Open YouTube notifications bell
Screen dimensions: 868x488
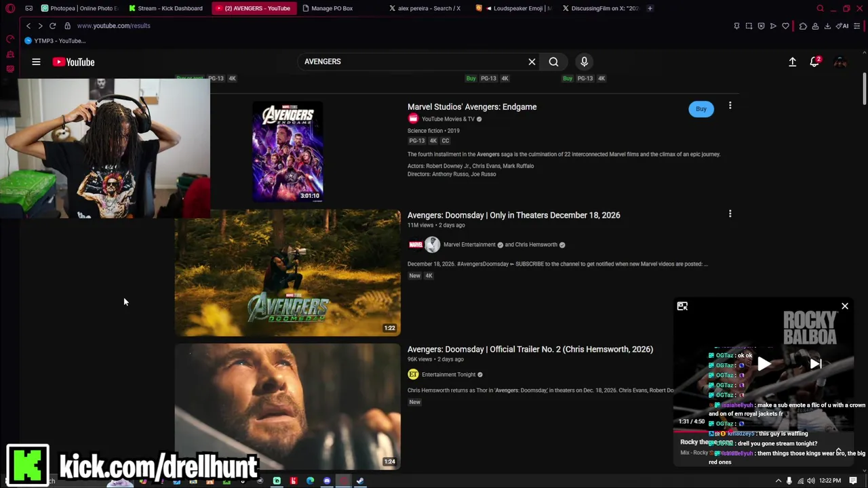tap(815, 62)
